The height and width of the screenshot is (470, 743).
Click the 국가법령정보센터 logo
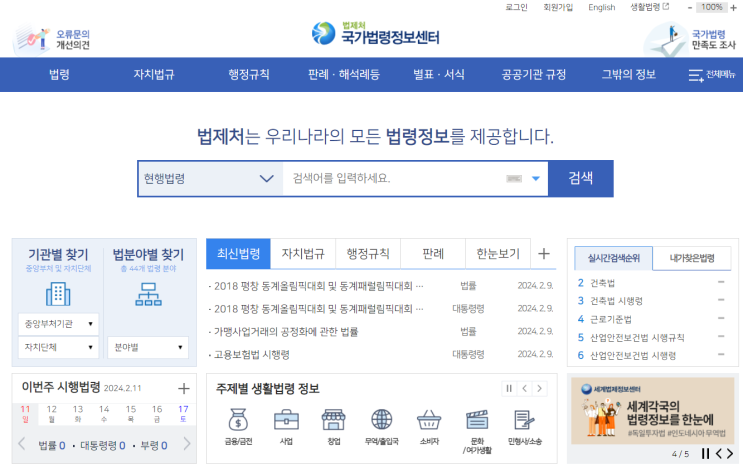click(x=375, y=34)
